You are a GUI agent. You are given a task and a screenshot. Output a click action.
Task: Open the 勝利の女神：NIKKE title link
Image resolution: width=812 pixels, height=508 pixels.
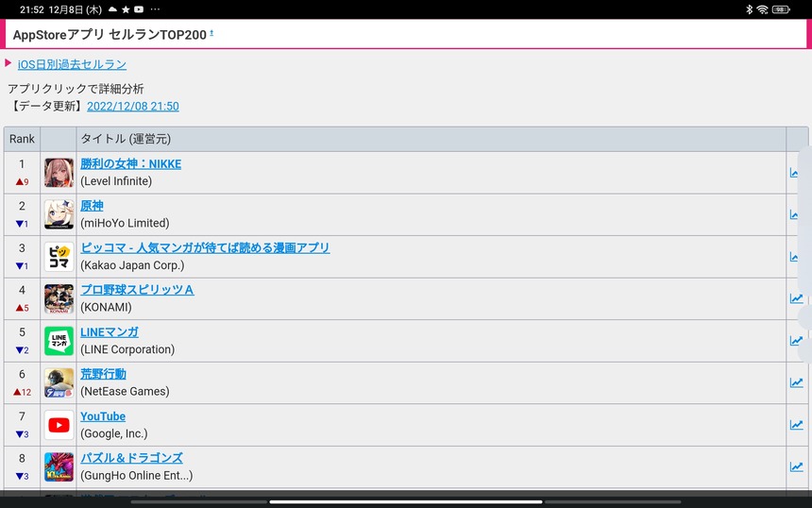[131, 164]
